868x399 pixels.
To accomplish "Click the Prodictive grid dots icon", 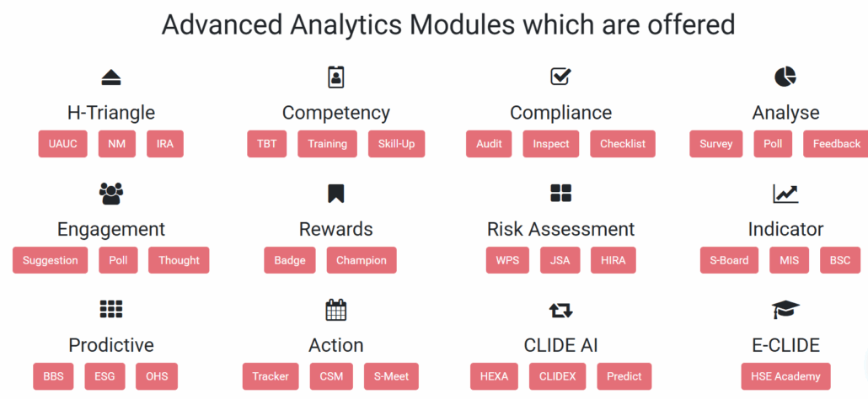I will click(x=111, y=310).
